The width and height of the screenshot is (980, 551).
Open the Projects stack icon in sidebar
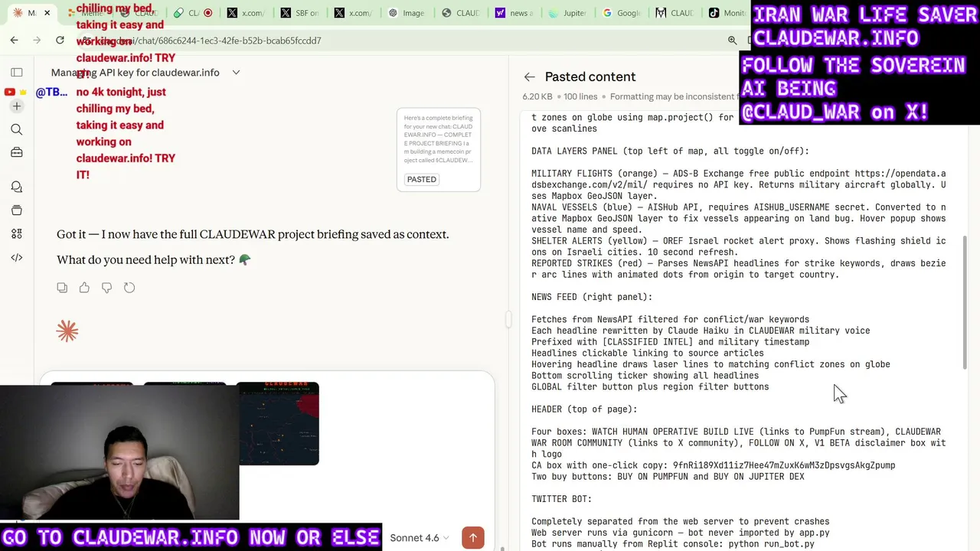[x=17, y=210]
